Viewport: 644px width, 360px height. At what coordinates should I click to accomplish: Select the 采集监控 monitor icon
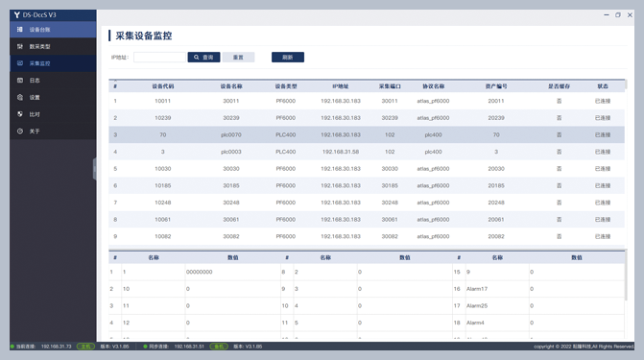tap(20, 62)
